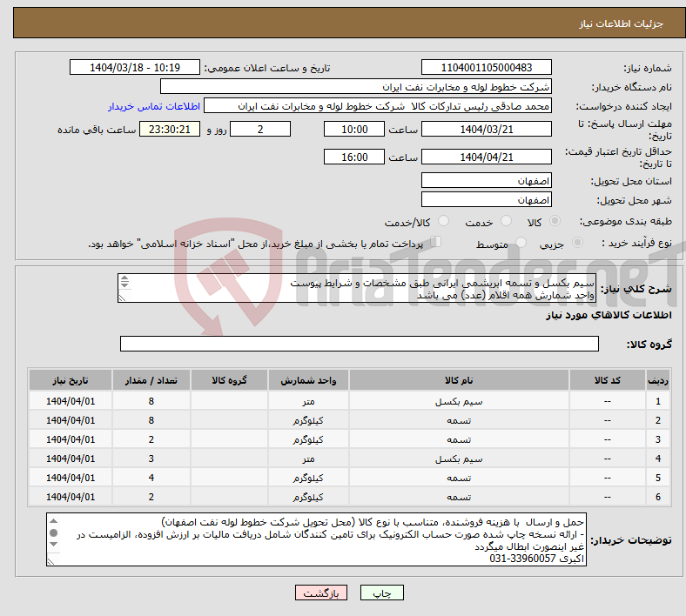Click the announcement date field 1404/03/18 - 10:19
Viewport: 686px width, 616px height.
(x=135, y=68)
